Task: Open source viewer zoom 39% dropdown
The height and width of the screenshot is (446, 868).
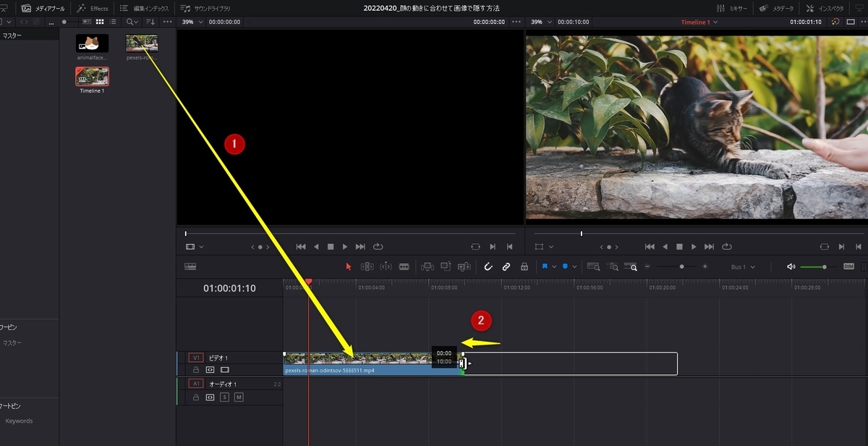Action: click(191, 22)
